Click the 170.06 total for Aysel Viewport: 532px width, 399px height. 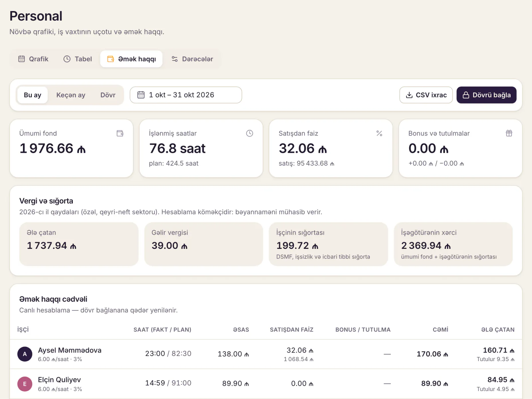pyautogui.click(x=432, y=354)
